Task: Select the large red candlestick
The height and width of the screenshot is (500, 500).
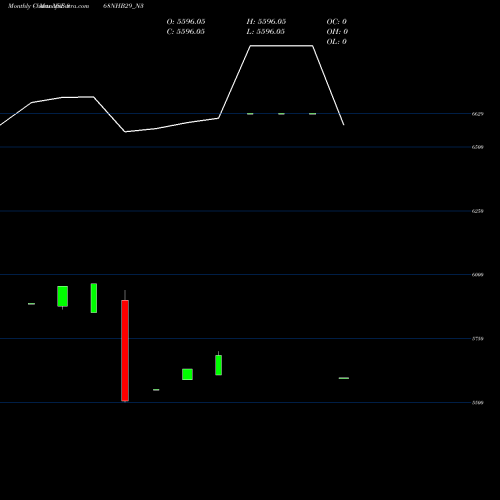Action: tap(125, 350)
